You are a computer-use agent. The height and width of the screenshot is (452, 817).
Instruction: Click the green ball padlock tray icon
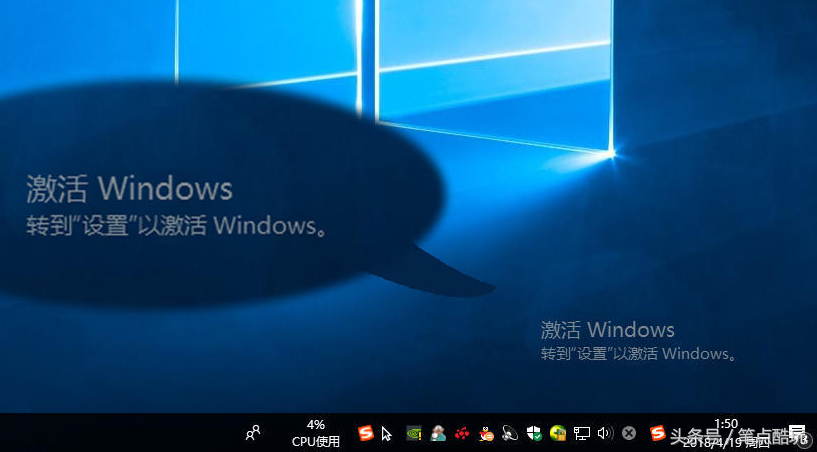click(x=558, y=433)
